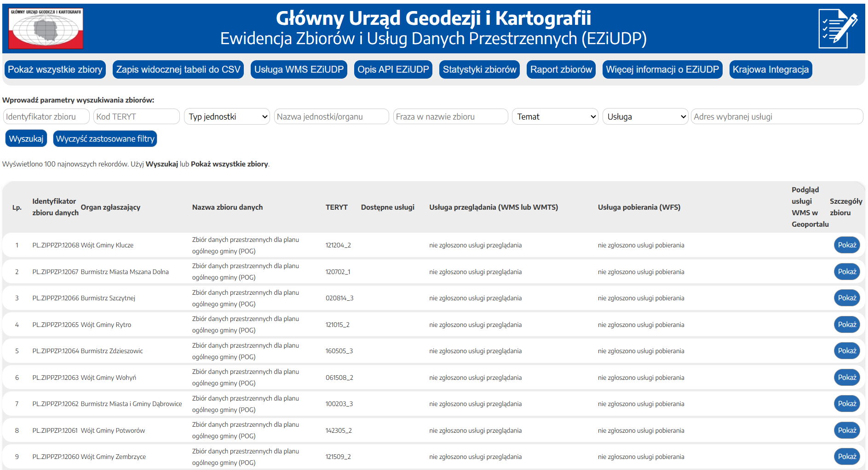Image resolution: width=868 pixels, height=470 pixels.
Task: Click TERYT code 020814_3
Action: pos(339,298)
